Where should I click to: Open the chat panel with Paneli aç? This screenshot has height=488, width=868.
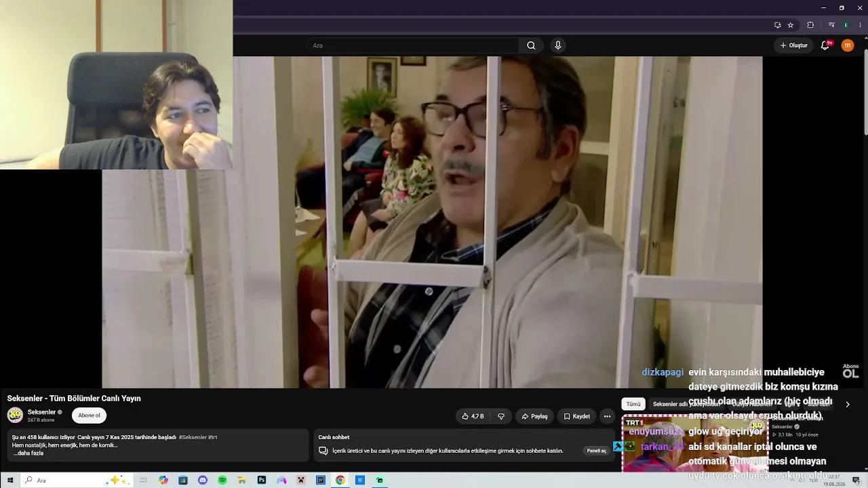tap(597, 451)
